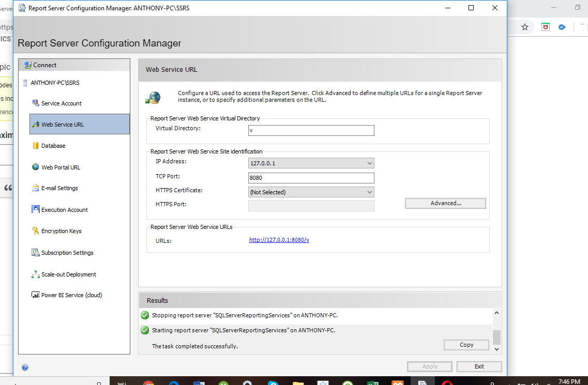
Task: Click the Copy button in Results
Action: coord(466,345)
